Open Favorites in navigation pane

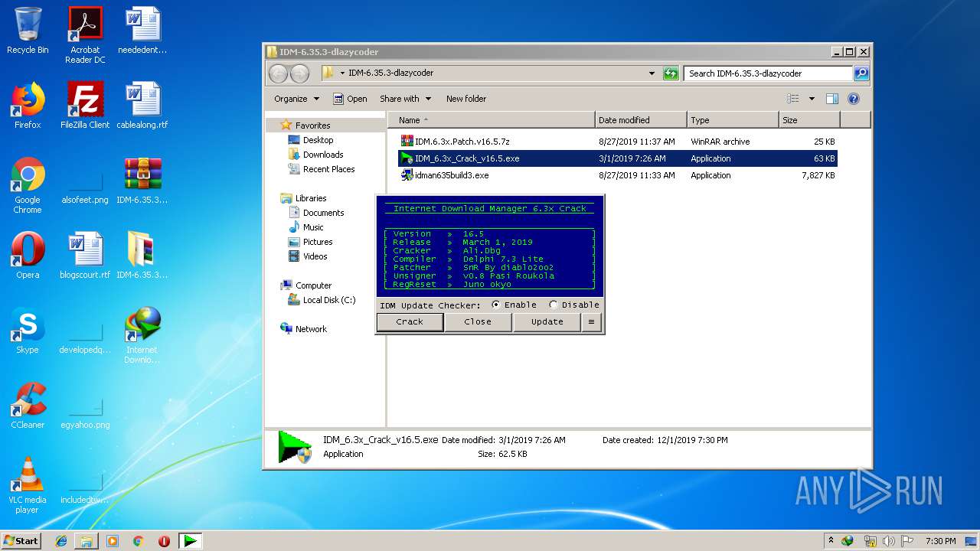click(312, 126)
